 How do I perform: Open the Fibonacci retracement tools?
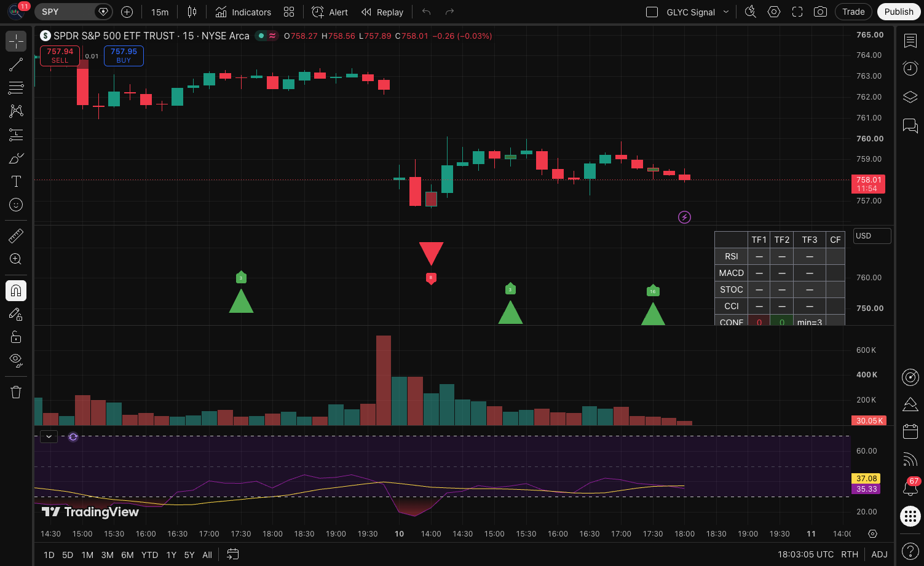(16, 88)
